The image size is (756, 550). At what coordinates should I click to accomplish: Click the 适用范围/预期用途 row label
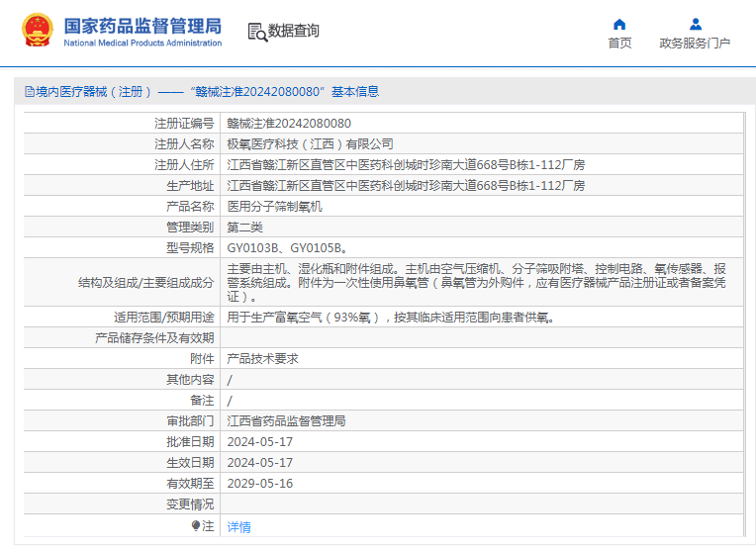[x=164, y=318]
